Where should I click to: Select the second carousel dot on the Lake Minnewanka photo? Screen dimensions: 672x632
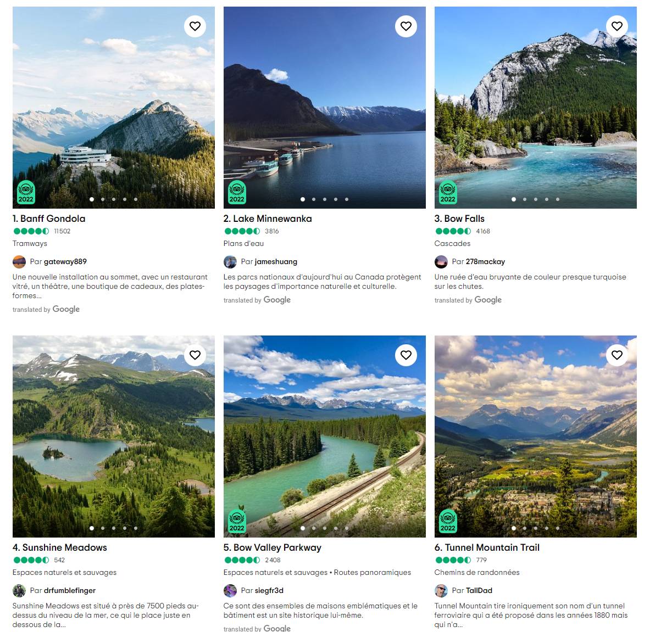tap(314, 199)
